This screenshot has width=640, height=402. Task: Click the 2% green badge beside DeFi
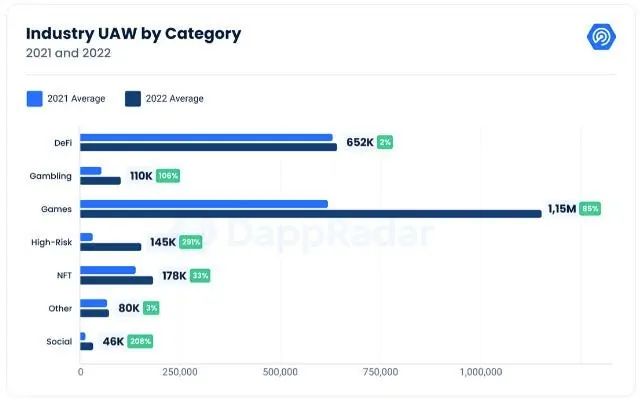click(x=385, y=142)
